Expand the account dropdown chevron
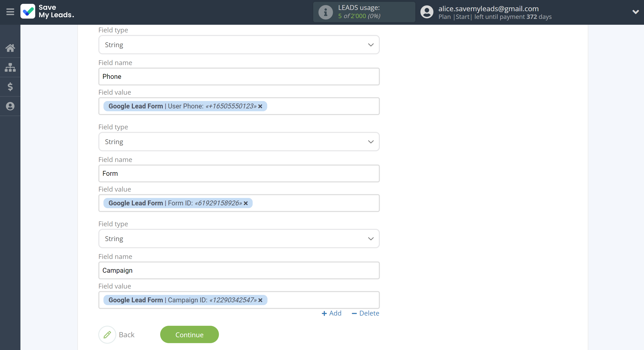Screen dimensions: 644x350 (x=636, y=12)
